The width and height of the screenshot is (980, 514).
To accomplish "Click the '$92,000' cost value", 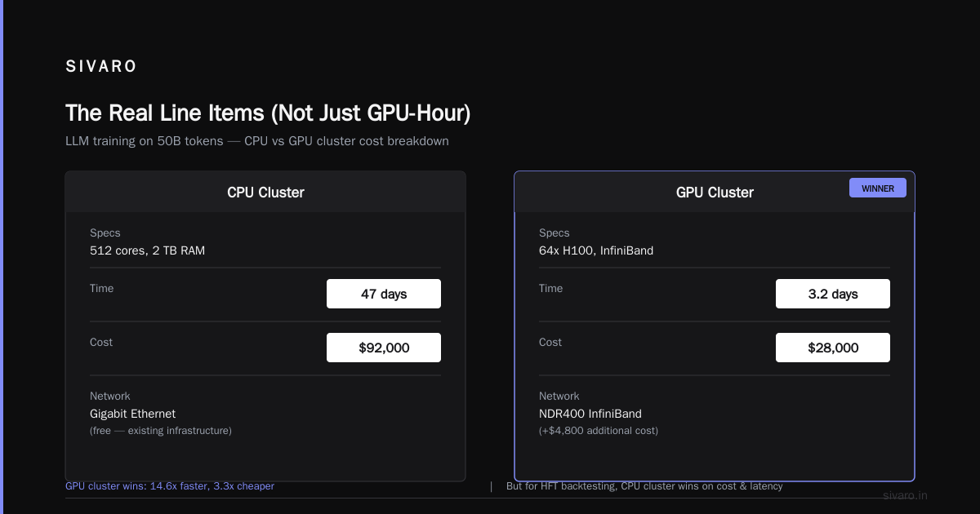I will click(x=384, y=348).
